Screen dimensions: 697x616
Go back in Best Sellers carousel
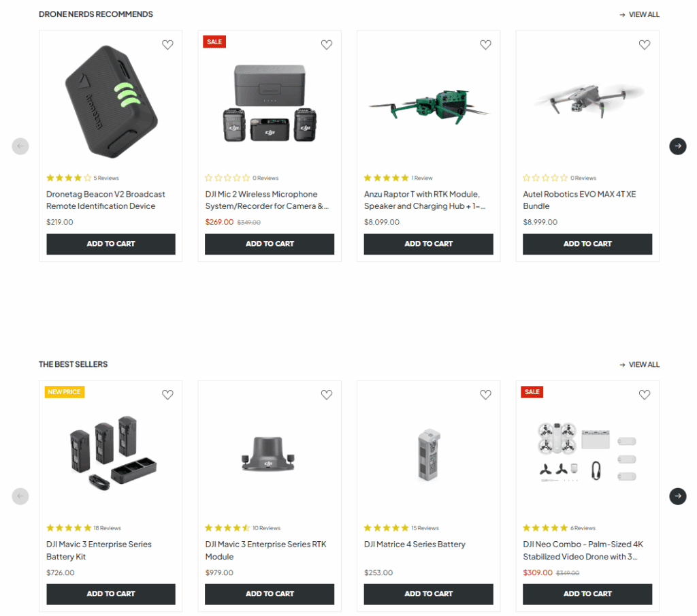pyautogui.click(x=20, y=496)
